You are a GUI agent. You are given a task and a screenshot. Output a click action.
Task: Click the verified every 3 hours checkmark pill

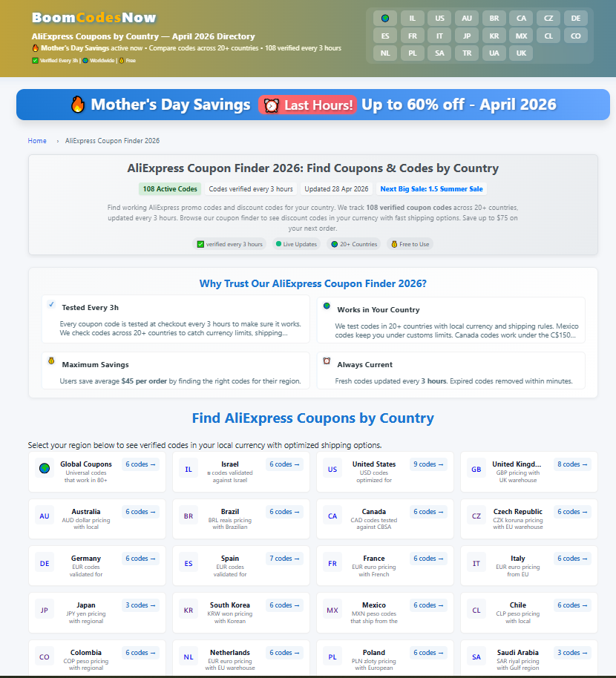(230, 244)
